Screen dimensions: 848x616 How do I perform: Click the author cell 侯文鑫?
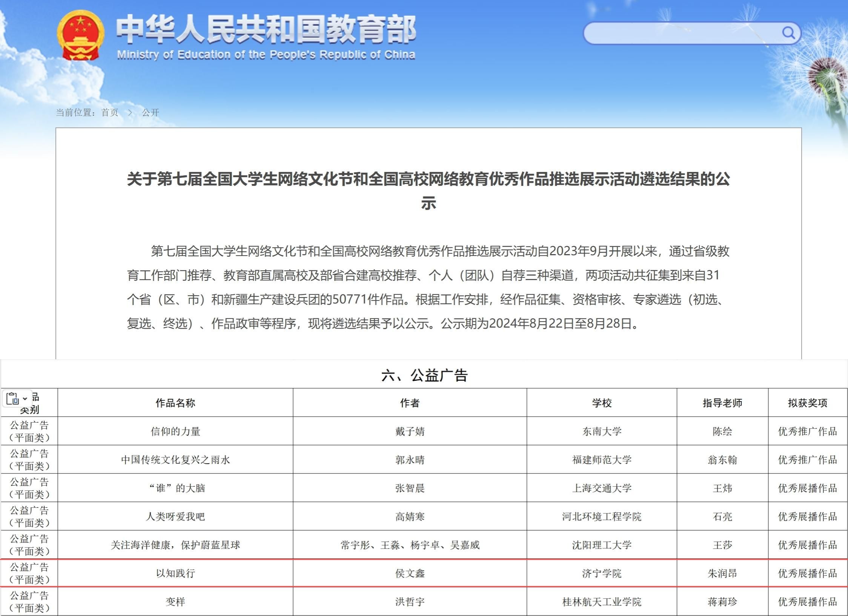tap(410, 573)
